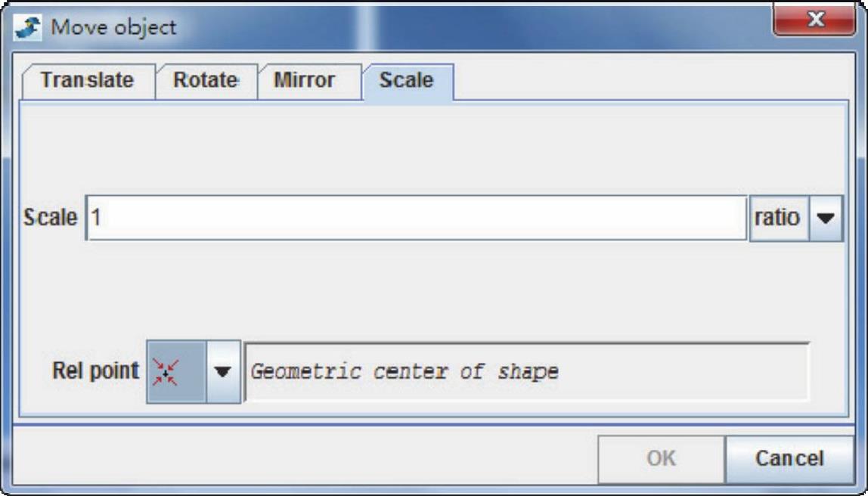Click the Move object title bar text

pyautogui.click(x=113, y=29)
